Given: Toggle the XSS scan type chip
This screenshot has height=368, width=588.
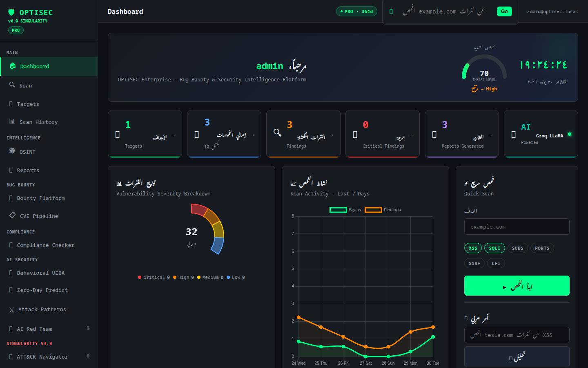Looking at the screenshot, I should [x=473, y=248].
